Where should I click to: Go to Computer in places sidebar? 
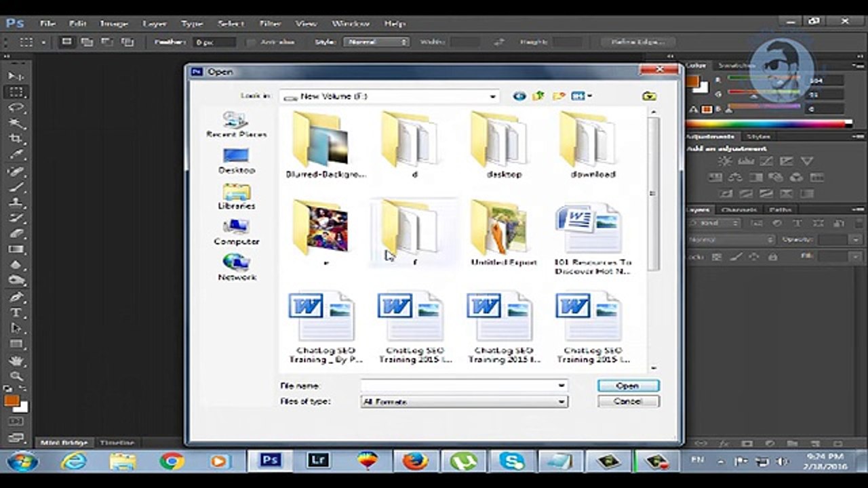point(236,232)
